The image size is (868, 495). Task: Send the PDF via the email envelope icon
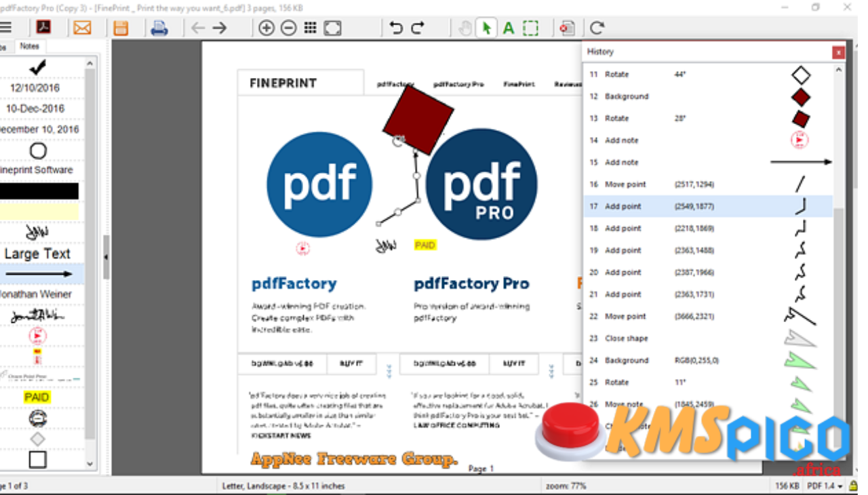tap(82, 28)
